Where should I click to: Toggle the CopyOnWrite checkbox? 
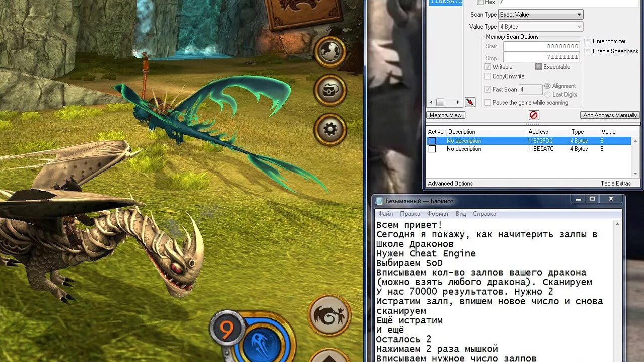[x=488, y=76]
